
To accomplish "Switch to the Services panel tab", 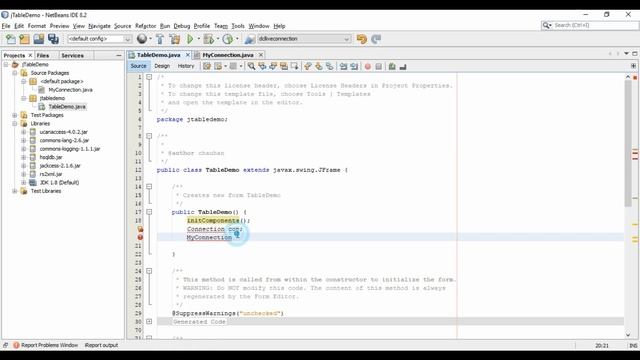I will pyautogui.click(x=72, y=55).
